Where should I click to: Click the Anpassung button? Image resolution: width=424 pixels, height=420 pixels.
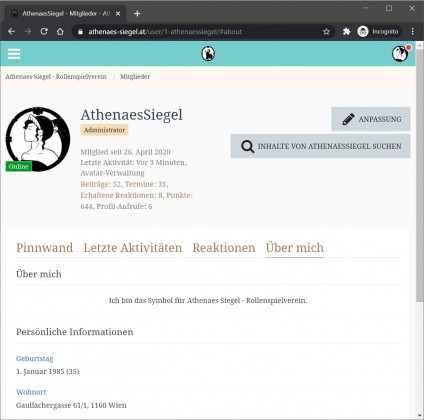371,119
